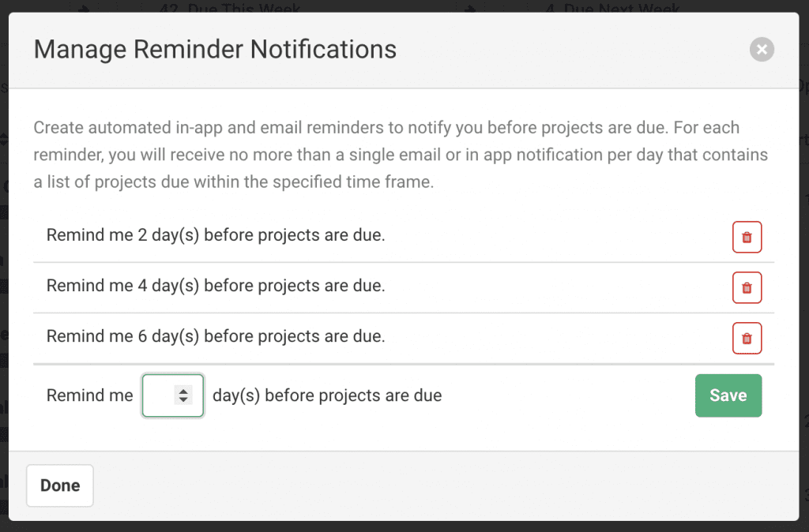The width and height of the screenshot is (809, 532).
Task: Click Save to add the reminder
Action: point(728,395)
